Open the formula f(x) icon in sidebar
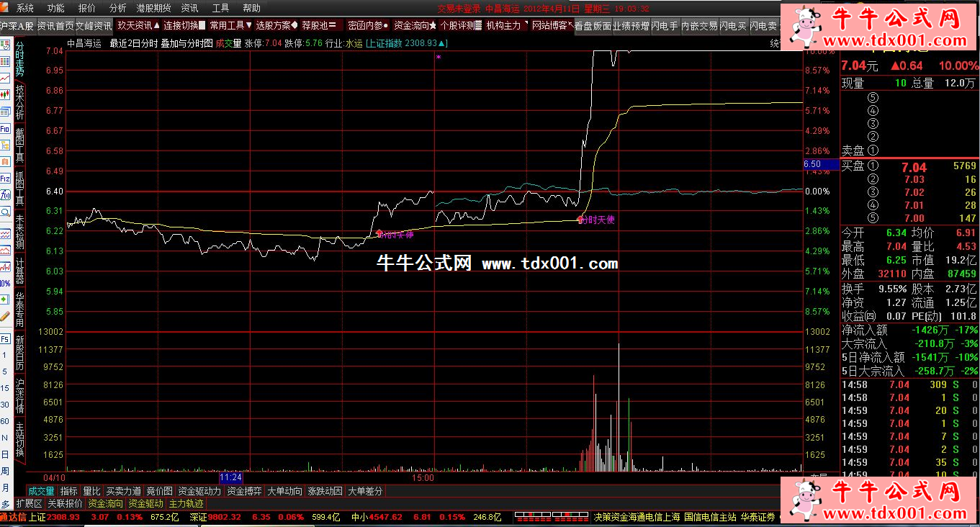 click(x=5, y=195)
